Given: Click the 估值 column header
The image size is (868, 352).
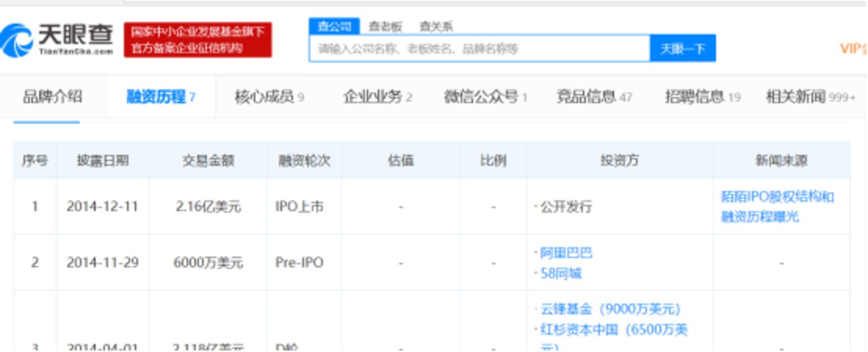Looking at the screenshot, I should click(401, 161).
